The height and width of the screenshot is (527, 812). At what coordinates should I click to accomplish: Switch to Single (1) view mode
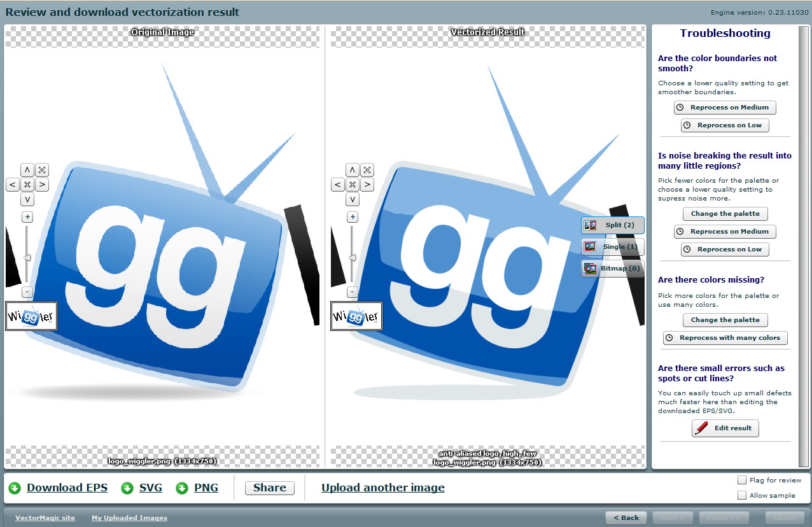click(x=613, y=247)
